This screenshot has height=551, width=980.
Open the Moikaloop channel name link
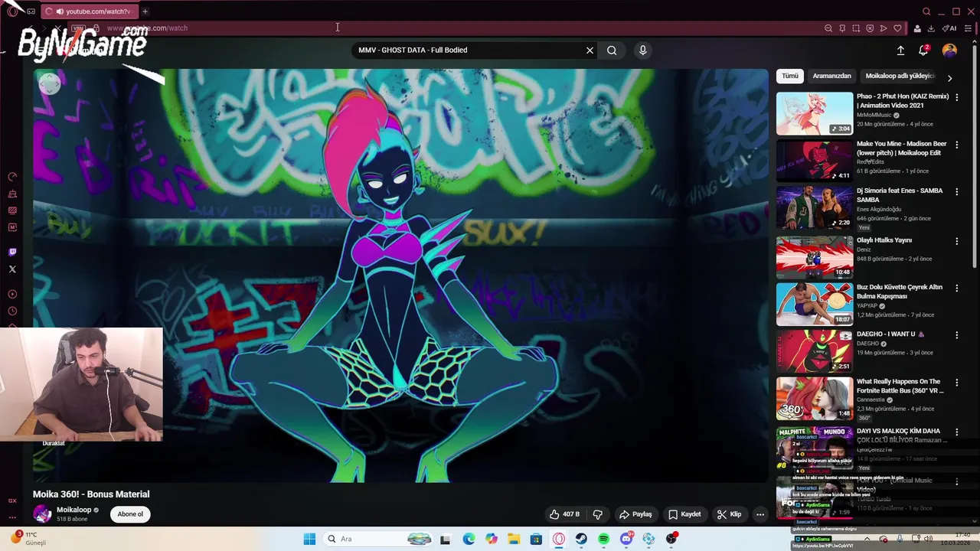coord(73,510)
